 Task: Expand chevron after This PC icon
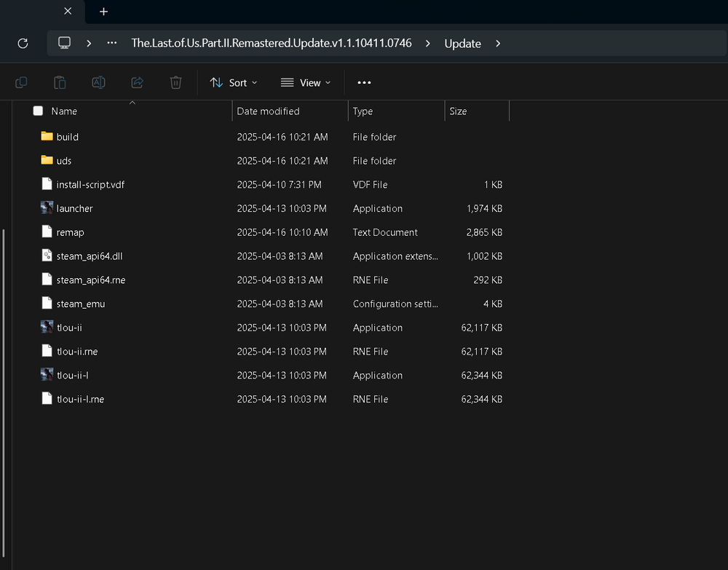tap(89, 43)
